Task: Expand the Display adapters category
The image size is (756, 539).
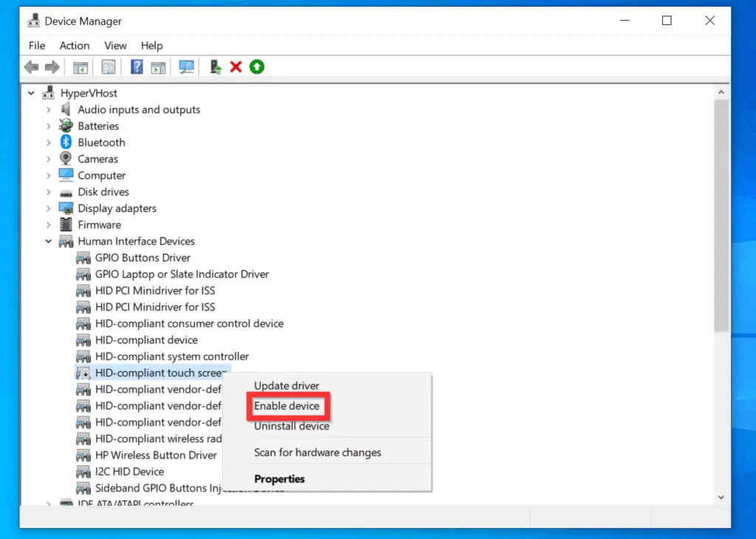Action: (48, 207)
